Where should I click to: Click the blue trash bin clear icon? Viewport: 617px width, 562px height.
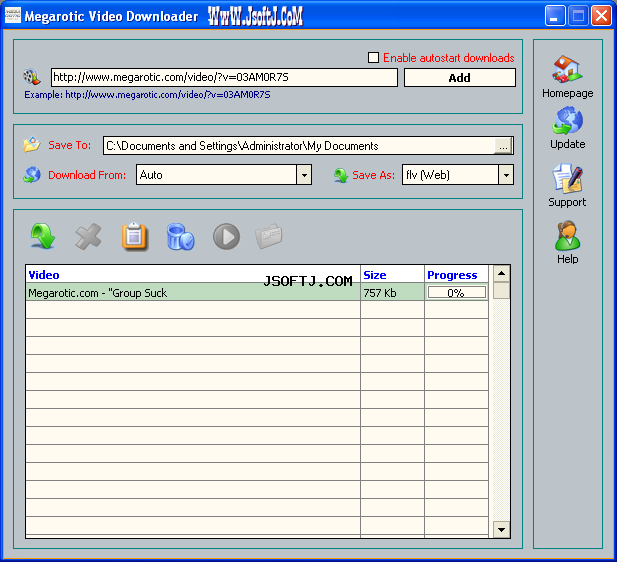pyautogui.click(x=181, y=237)
